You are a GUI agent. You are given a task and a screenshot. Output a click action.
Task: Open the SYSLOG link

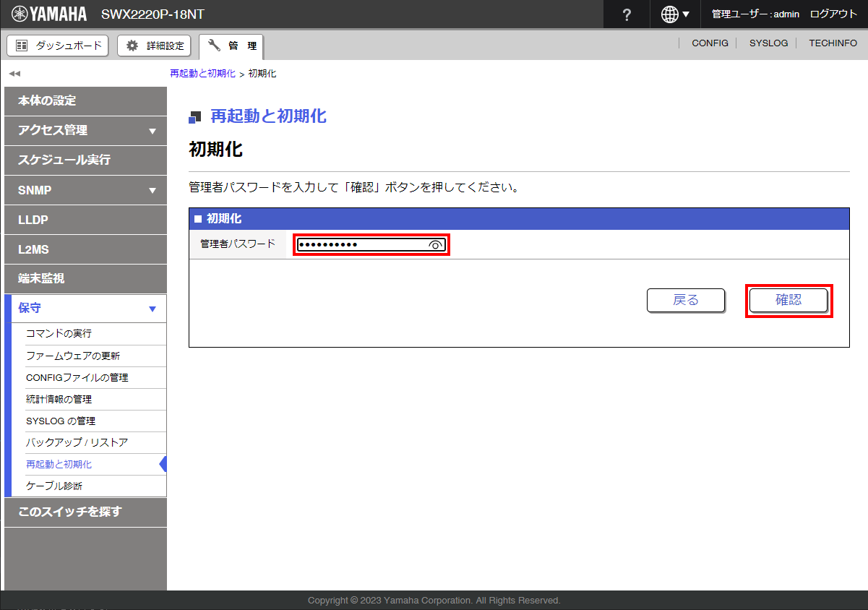click(768, 43)
